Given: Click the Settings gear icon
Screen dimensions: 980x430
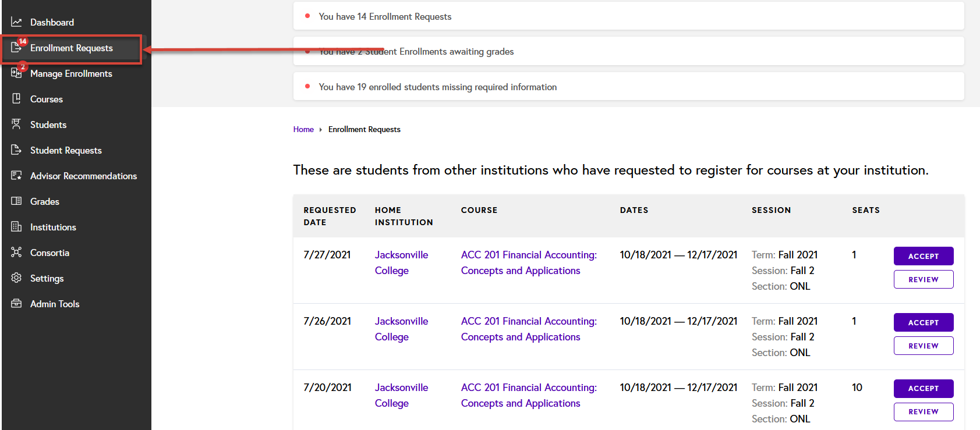Looking at the screenshot, I should (16, 278).
